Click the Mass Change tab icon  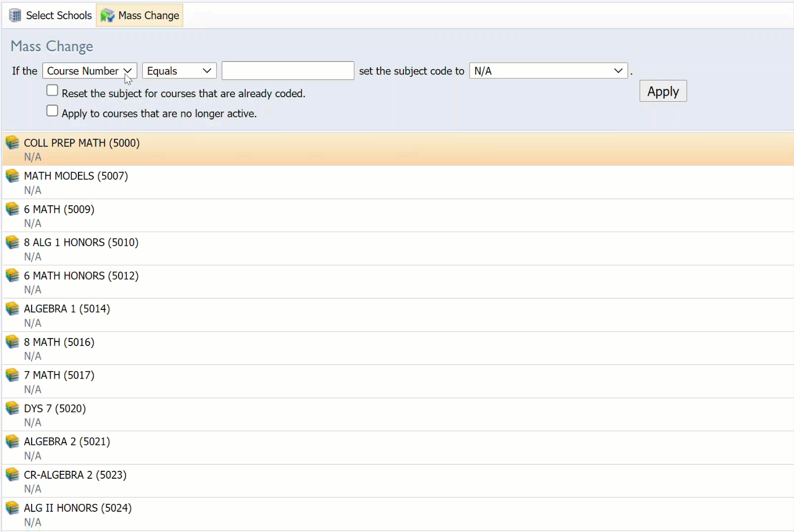107,16
